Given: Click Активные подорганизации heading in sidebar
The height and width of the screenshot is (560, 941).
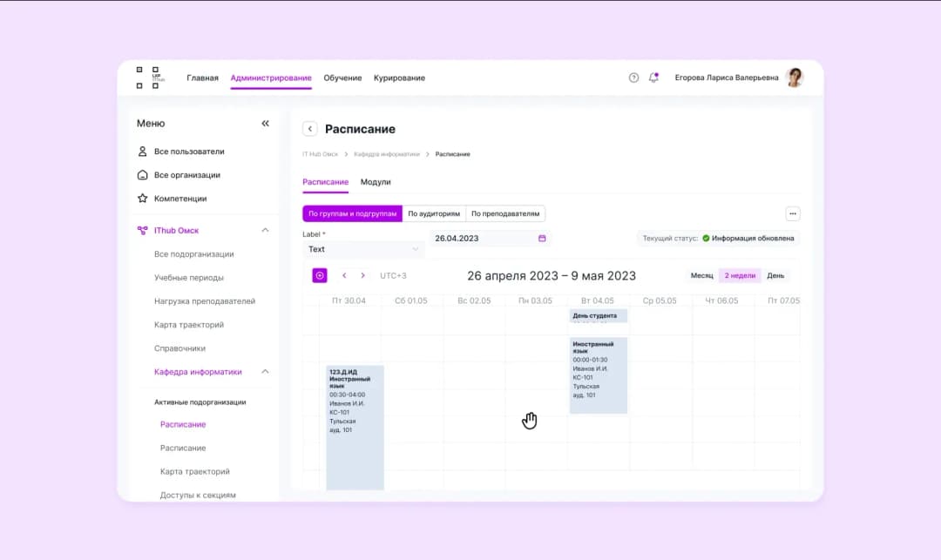Looking at the screenshot, I should tap(200, 402).
